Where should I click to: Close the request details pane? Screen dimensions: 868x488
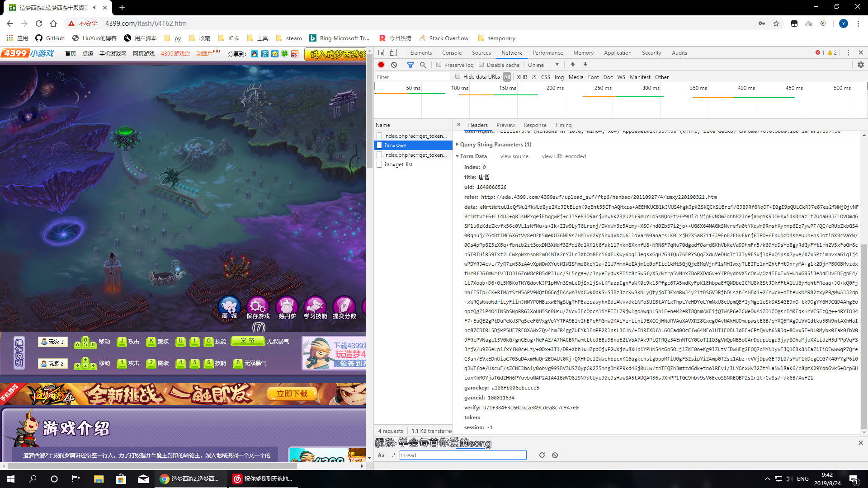[459, 125]
